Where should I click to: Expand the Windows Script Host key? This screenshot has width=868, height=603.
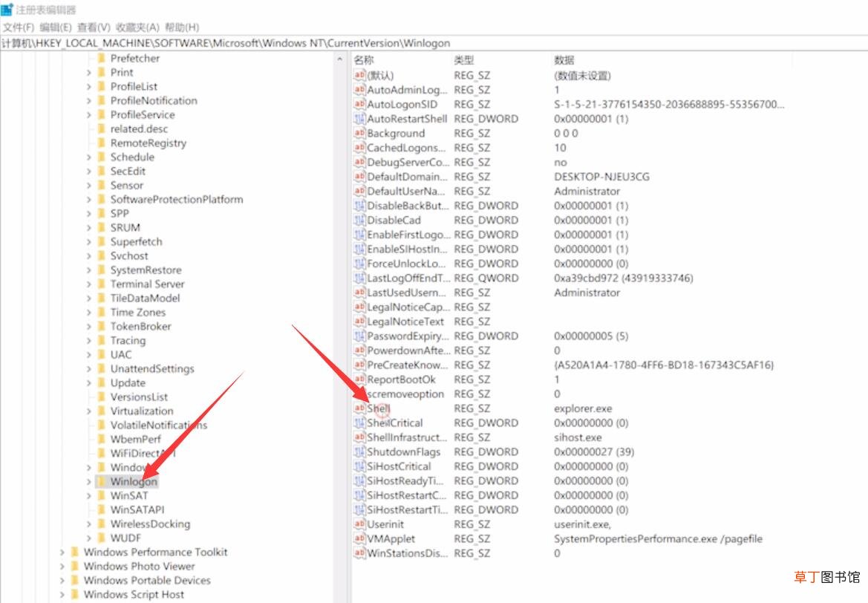62,594
